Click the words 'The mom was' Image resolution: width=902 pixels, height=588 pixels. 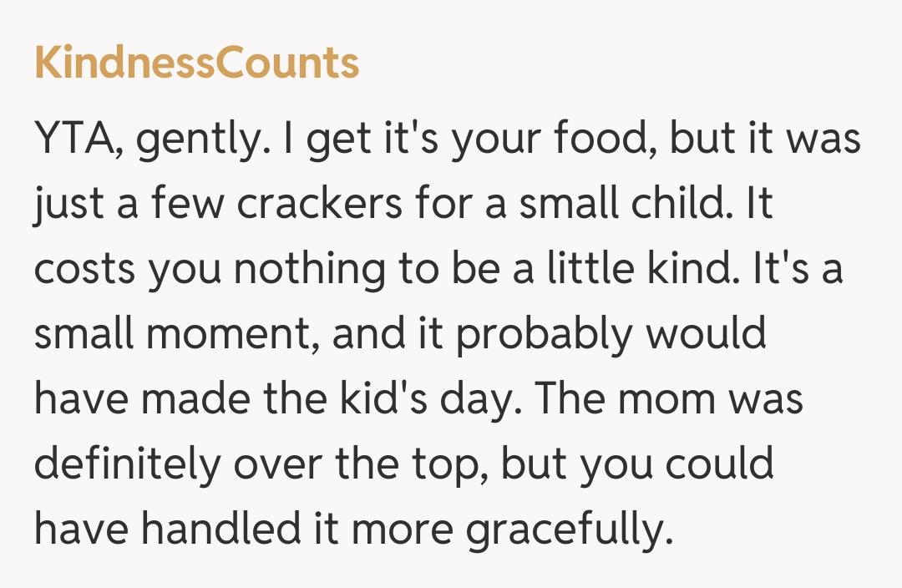[669, 401]
